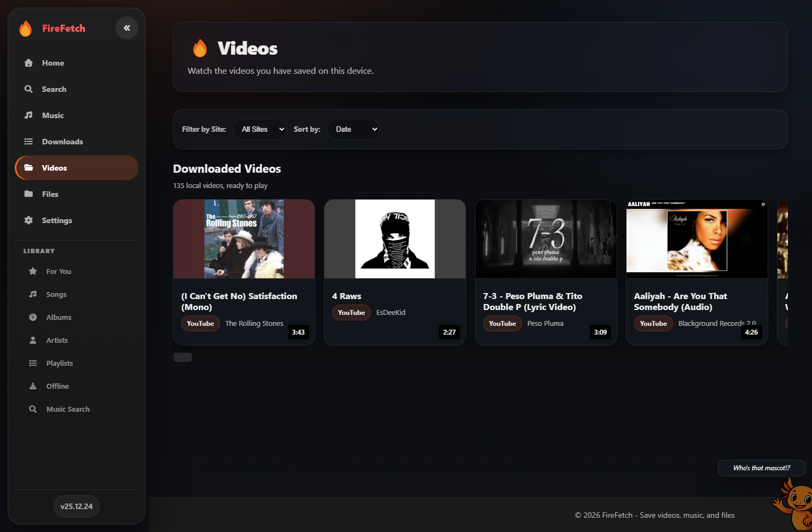Click the Music Search magnifier icon

coord(33,409)
